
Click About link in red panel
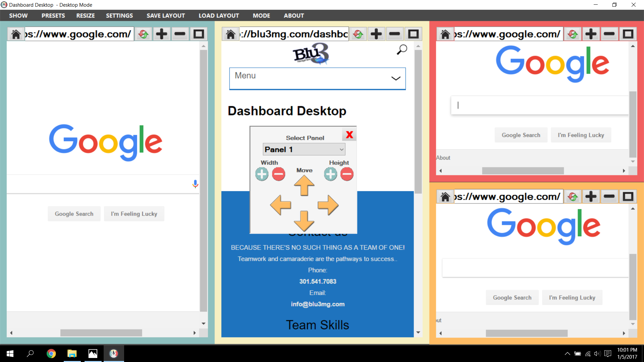(x=443, y=158)
